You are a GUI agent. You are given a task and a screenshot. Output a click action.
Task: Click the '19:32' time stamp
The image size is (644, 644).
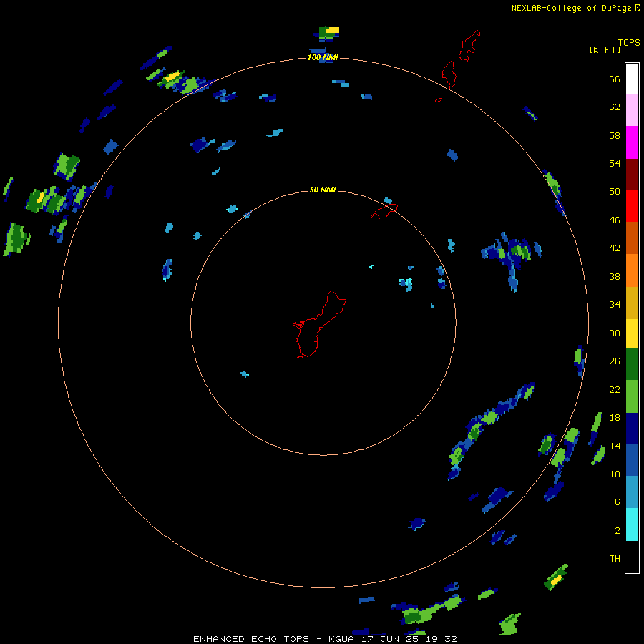coord(442,639)
